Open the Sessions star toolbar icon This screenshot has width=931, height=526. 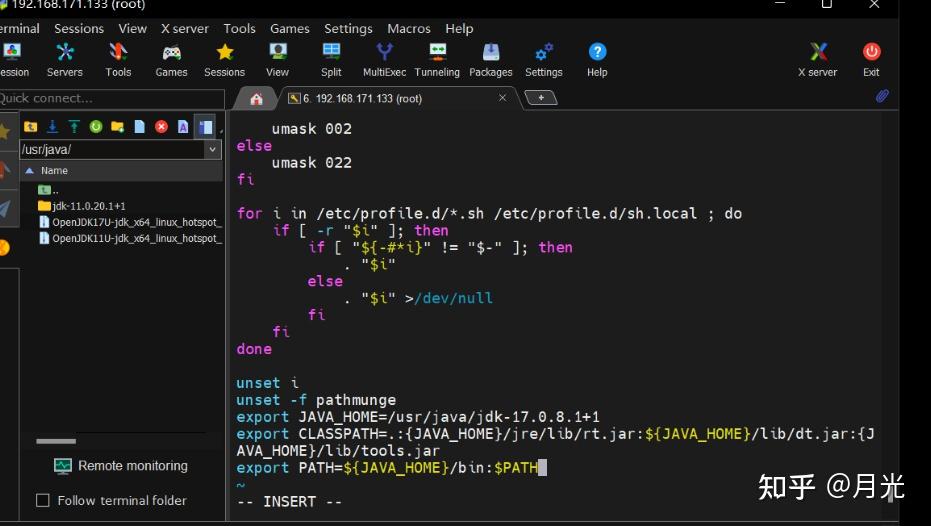pos(224,60)
